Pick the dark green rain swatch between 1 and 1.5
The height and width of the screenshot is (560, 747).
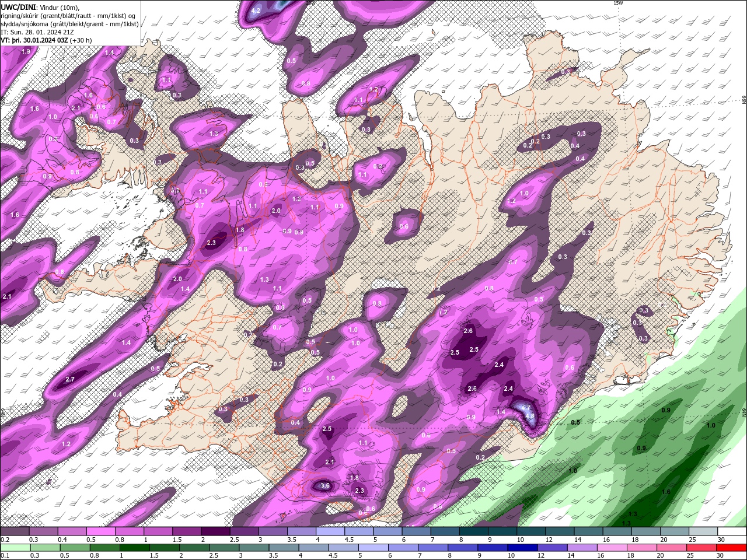(x=134, y=547)
